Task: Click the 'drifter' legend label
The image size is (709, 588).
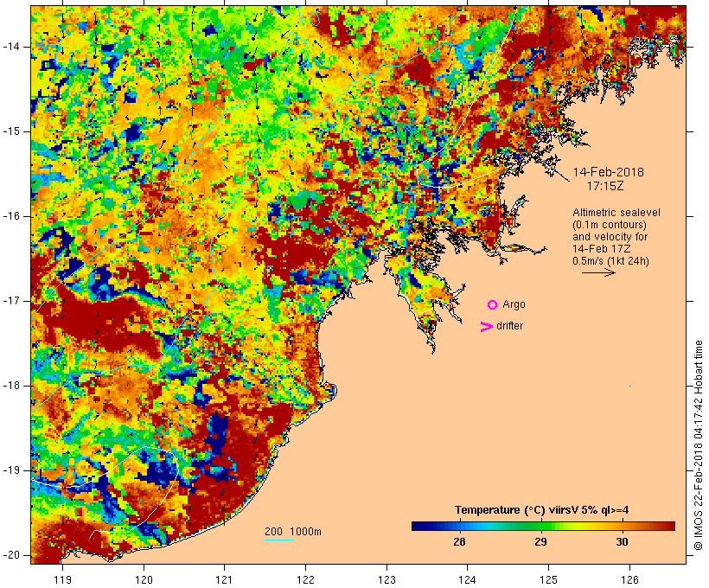Action: point(509,326)
